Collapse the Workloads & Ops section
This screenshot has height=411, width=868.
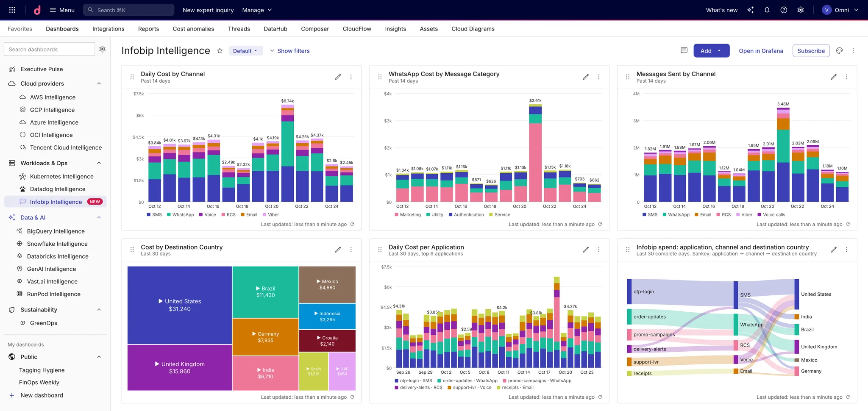(x=99, y=163)
